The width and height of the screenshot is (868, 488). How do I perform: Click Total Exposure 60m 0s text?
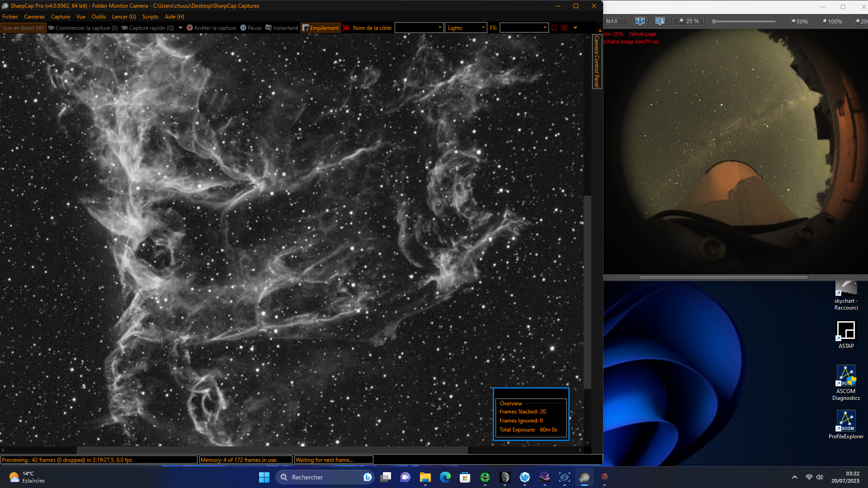528,430
